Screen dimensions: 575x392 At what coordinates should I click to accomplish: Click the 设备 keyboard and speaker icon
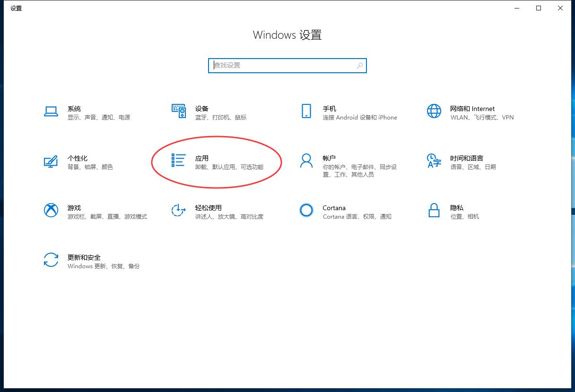click(179, 111)
